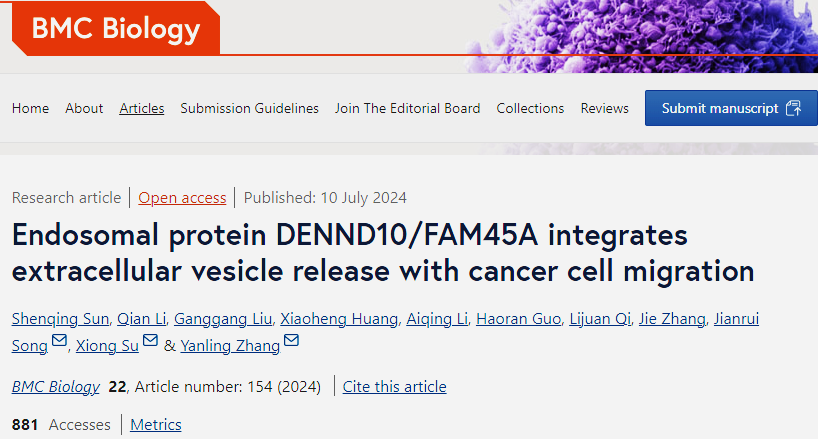Click the envelope icon beside Yanling Zhang
Screen dimensions: 818x439
[291, 340]
